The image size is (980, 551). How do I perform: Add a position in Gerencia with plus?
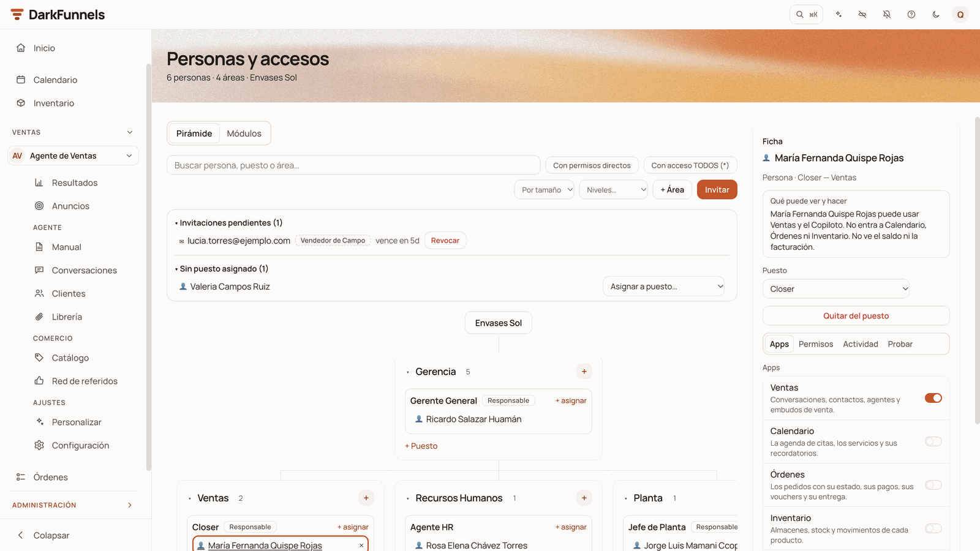[x=584, y=372]
